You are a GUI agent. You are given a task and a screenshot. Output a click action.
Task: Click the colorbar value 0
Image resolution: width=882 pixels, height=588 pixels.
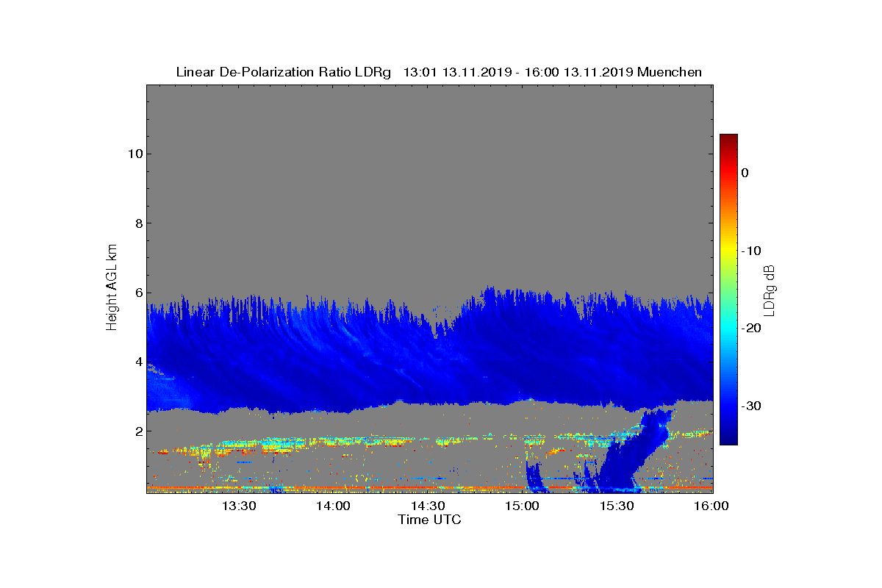745,173
